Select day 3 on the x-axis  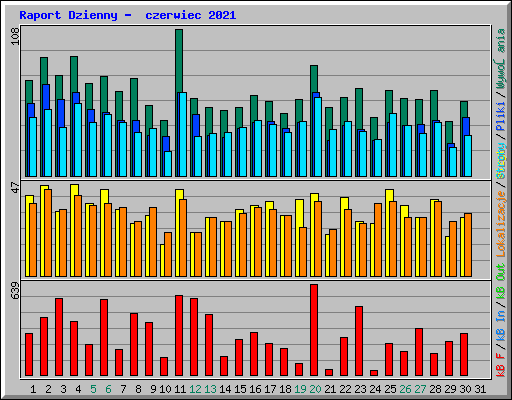pos(63,389)
